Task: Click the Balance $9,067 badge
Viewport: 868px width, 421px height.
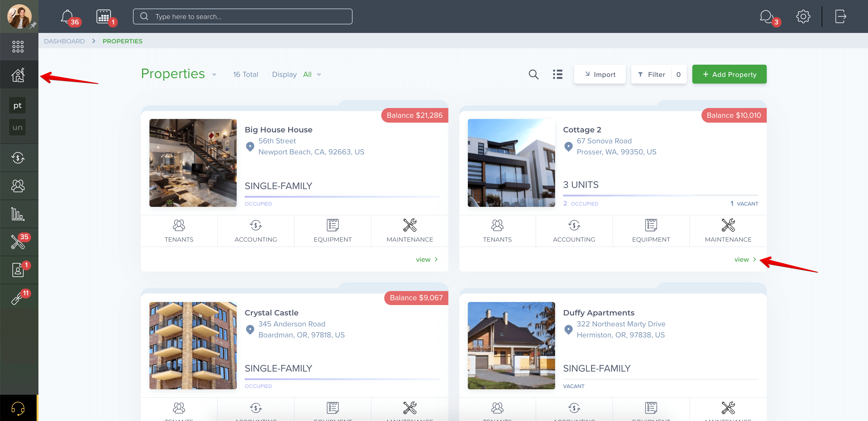Action: point(416,298)
